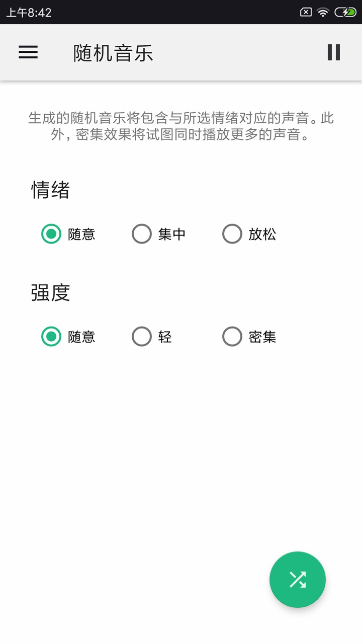Tap the green shuffle floating button
The width and height of the screenshot is (362, 644).
tap(298, 580)
